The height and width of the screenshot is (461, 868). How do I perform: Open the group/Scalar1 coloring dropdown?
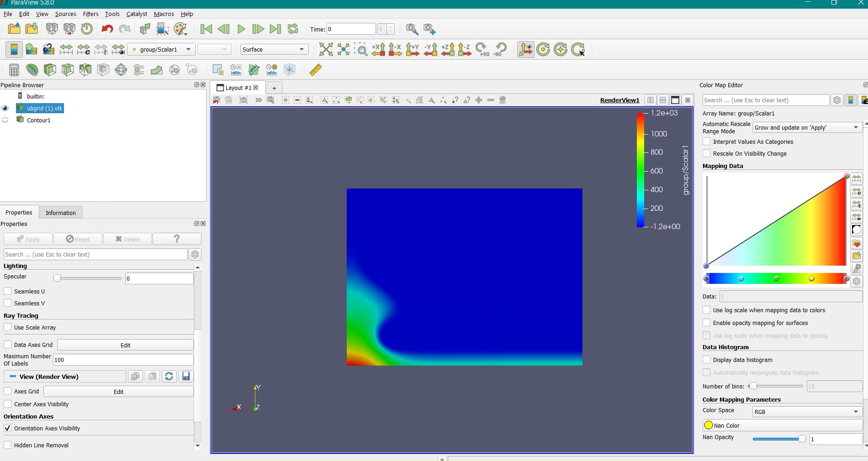pos(161,49)
